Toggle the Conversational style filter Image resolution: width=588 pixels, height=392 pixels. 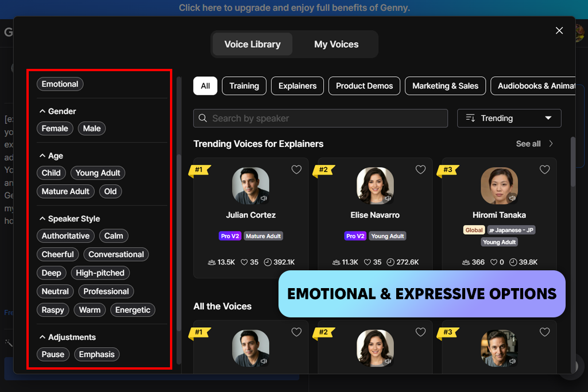coord(116,254)
